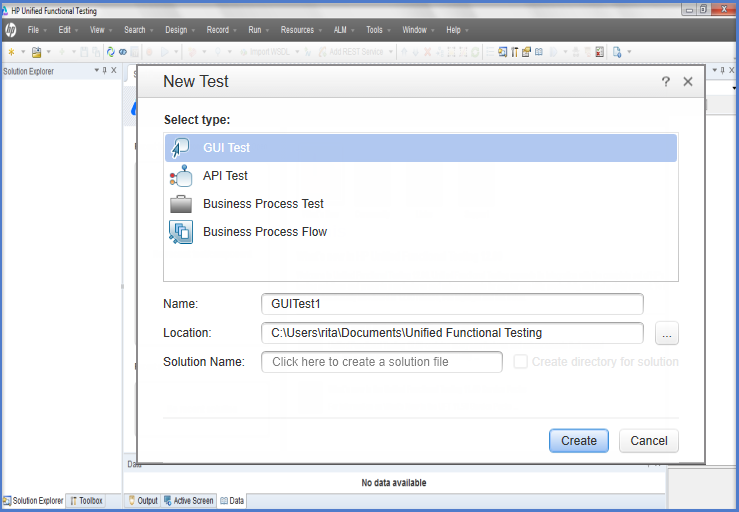The height and width of the screenshot is (512, 739).
Task: Click the Open folder toolbar icon
Action: click(36, 52)
